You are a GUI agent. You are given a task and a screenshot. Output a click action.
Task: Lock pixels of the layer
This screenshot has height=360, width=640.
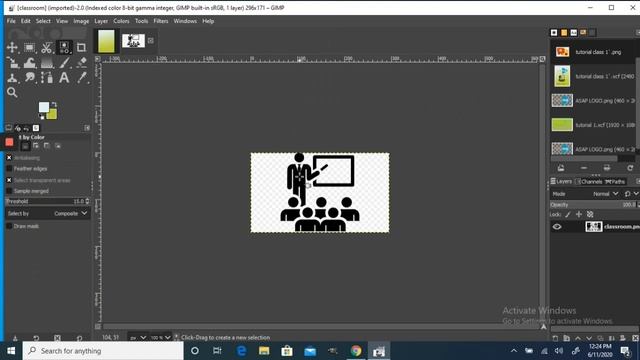click(x=568, y=214)
